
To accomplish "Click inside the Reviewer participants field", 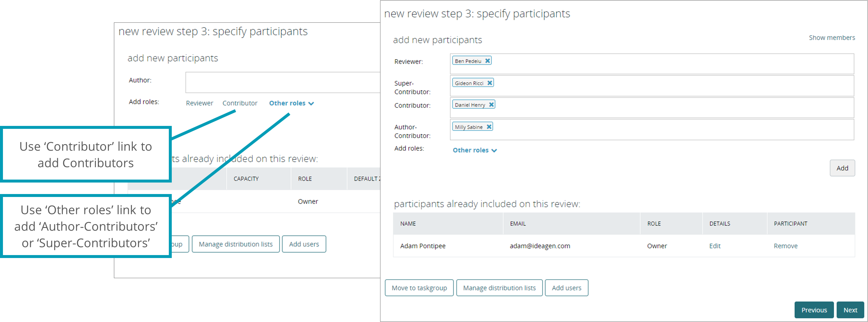I will (652, 64).
